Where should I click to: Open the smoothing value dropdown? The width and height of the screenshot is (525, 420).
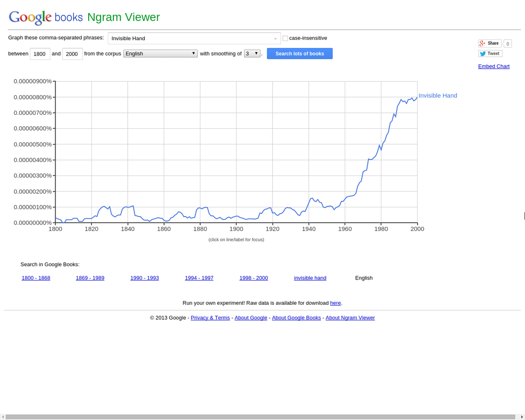[x=252, y=54]
